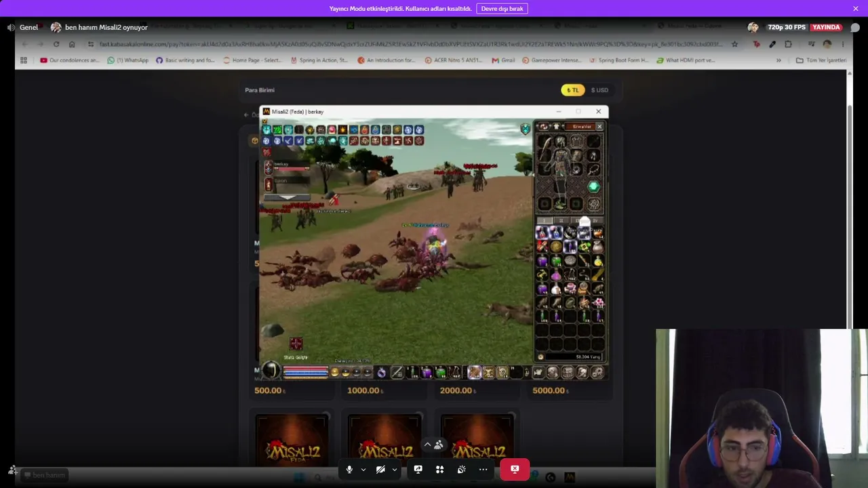Click the bookmark star in address bar

[x=734, y=44]
